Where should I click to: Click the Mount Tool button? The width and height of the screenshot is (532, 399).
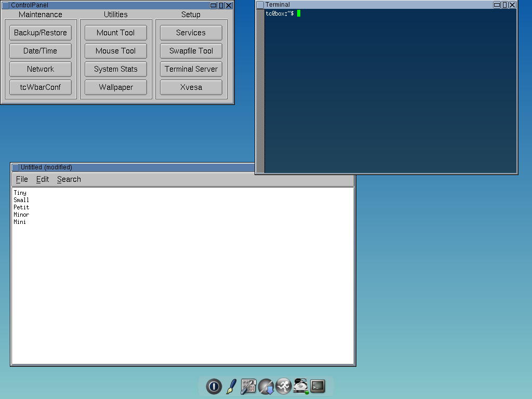coord(116,33)
